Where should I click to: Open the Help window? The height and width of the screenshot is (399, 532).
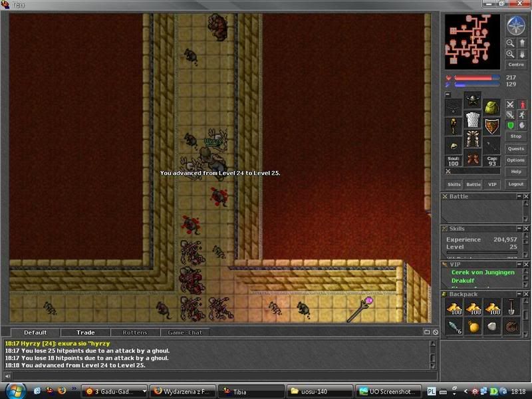click(516, 172)
